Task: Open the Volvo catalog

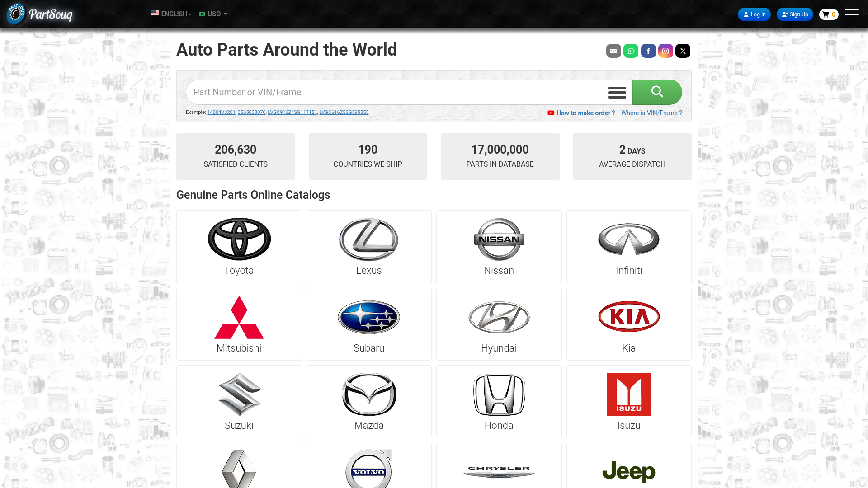Action: [369, 466]
